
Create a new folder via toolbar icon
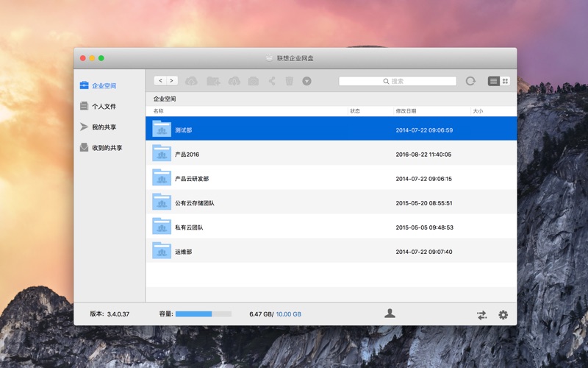pyautogui.click(x=213, y=81)
